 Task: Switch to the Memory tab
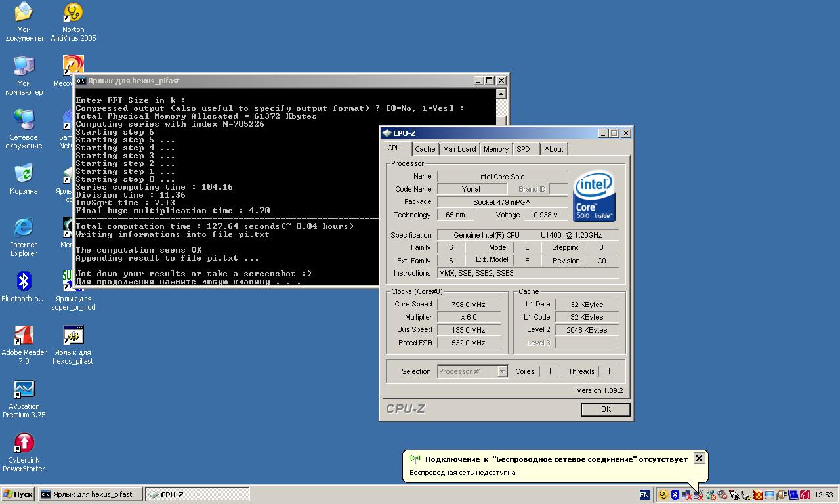point(496,149)
